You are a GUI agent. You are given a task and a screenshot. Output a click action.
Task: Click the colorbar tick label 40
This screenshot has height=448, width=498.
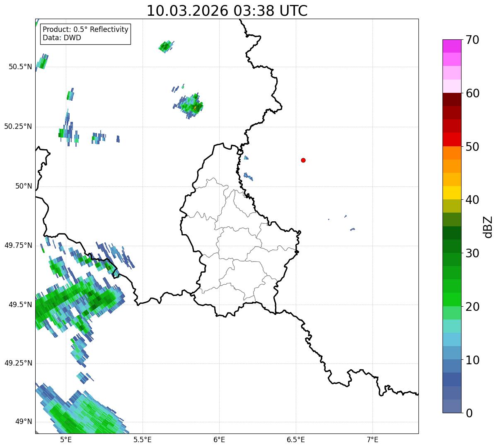[472, 200]
